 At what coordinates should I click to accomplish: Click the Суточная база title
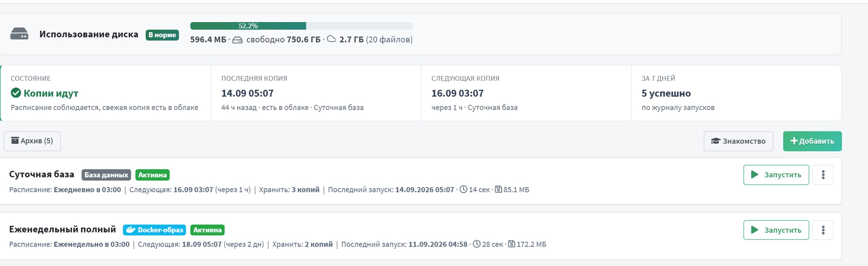point(41,174)
